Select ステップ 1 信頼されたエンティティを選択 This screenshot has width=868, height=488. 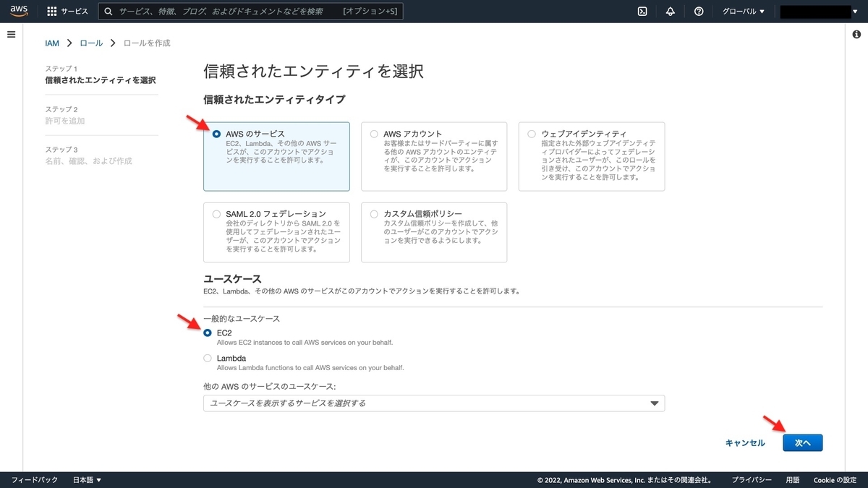pyautogui.click(x=101, y=74)
